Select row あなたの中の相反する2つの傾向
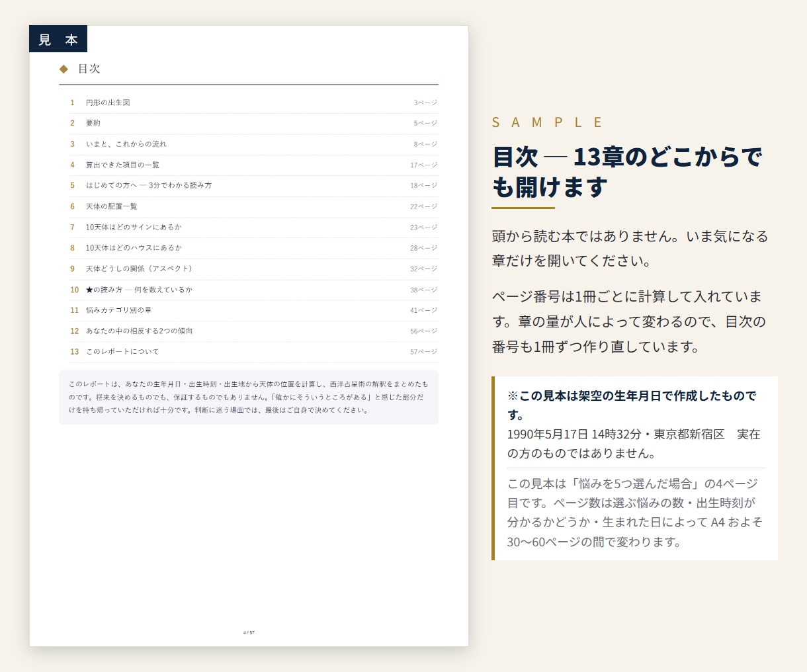 pyautogui.click(x=254, y=331)
